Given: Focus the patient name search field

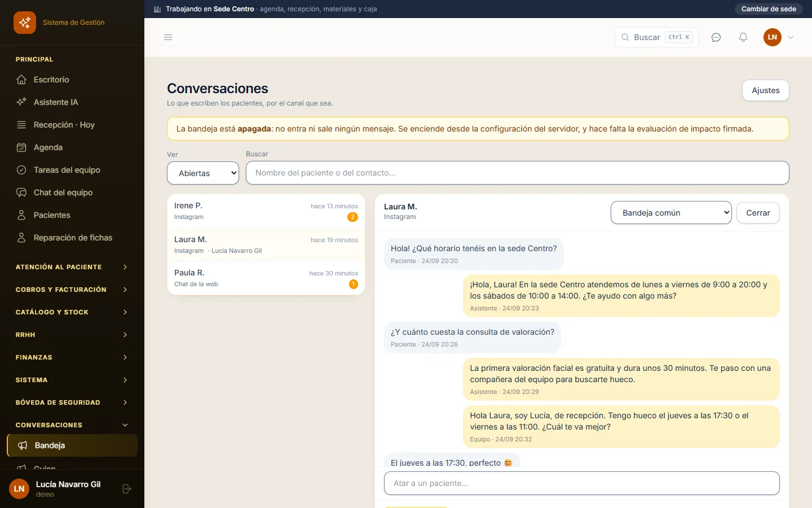Looking at the screenshot, I should point(518,173).
